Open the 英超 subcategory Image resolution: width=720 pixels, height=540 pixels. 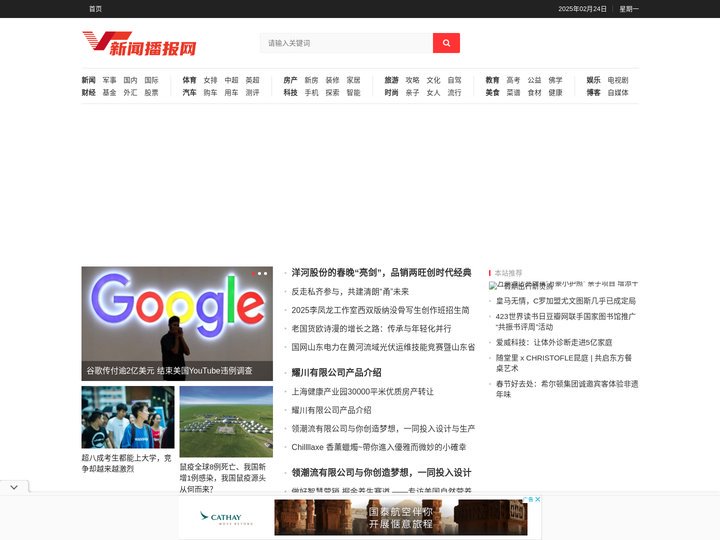click(x=252, y=80)
